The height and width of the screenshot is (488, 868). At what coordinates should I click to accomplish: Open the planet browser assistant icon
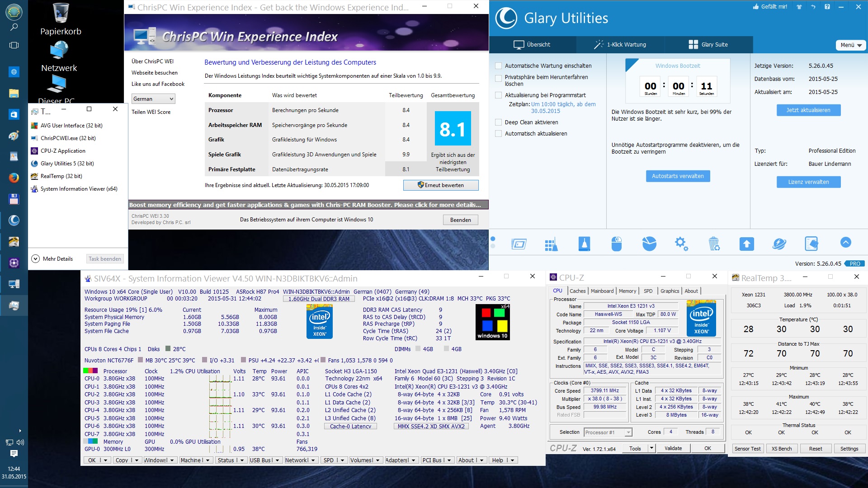779,244
